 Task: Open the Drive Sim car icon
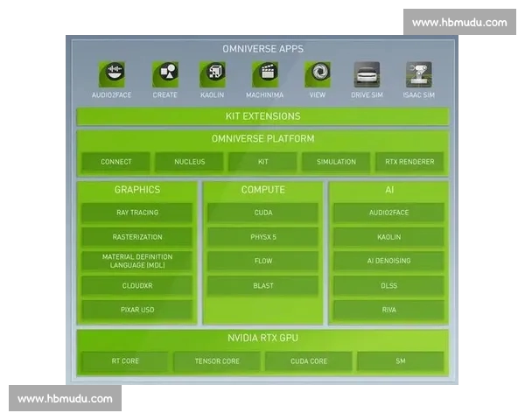367,74
